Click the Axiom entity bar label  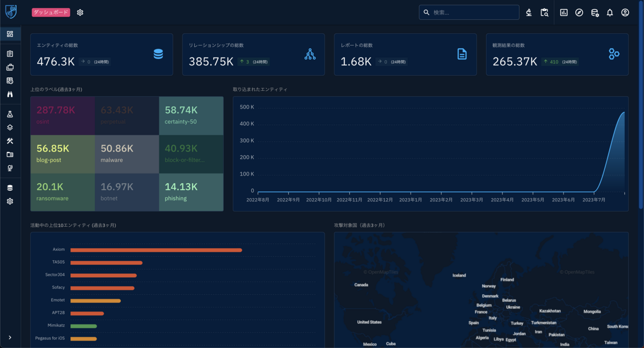click(x=58, y=250)
